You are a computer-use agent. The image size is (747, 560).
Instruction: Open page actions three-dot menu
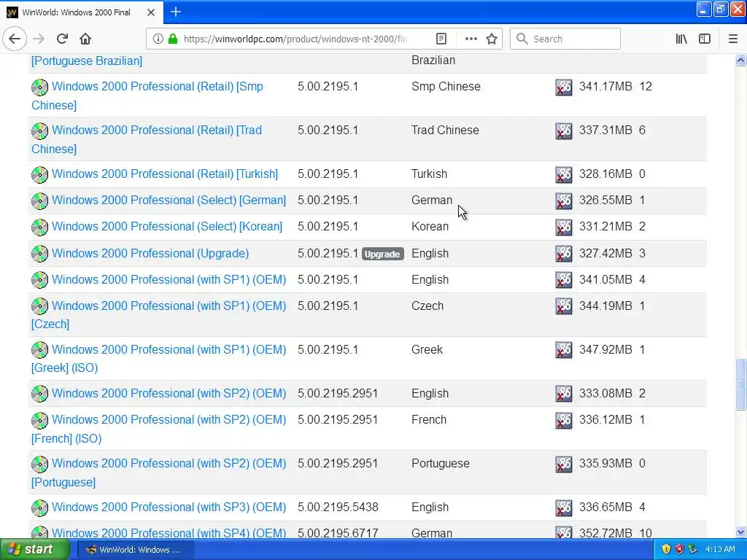point(471,39)
